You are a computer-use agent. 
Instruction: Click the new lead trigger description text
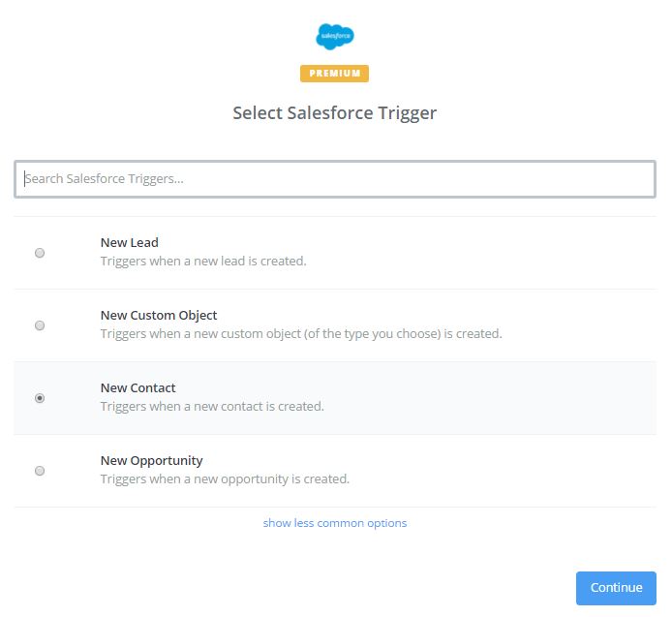pyautogui.click(x=203, y=262)
